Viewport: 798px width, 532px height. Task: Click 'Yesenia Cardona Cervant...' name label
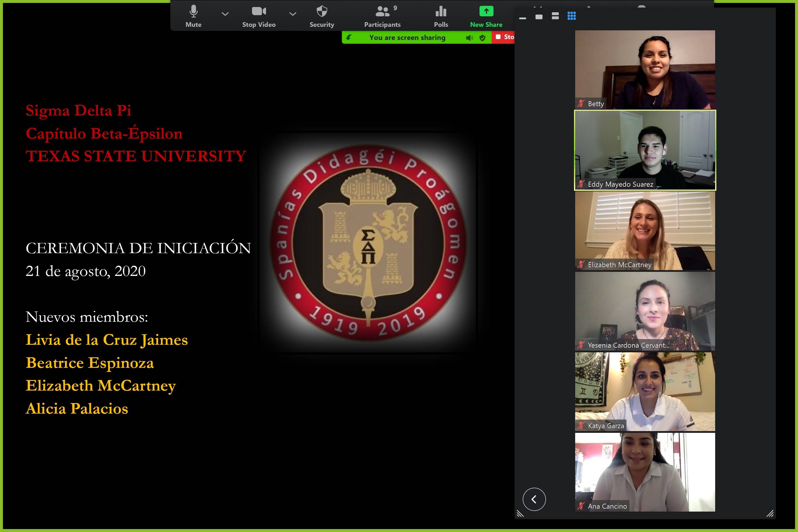coord(628,345)
